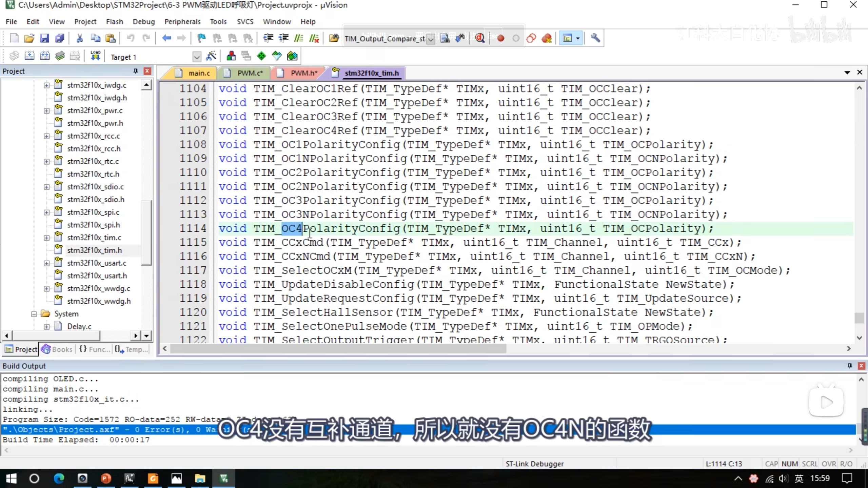The width and height of the screenshot is (868, 488).
Task: Click the Cut scissors icon
Action: 80,38
